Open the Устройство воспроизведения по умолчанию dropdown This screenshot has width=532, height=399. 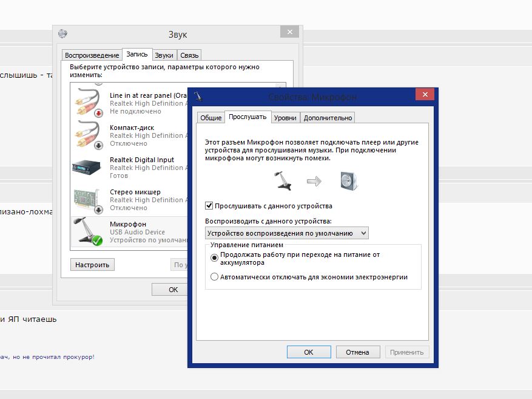(x=287, y=233)
